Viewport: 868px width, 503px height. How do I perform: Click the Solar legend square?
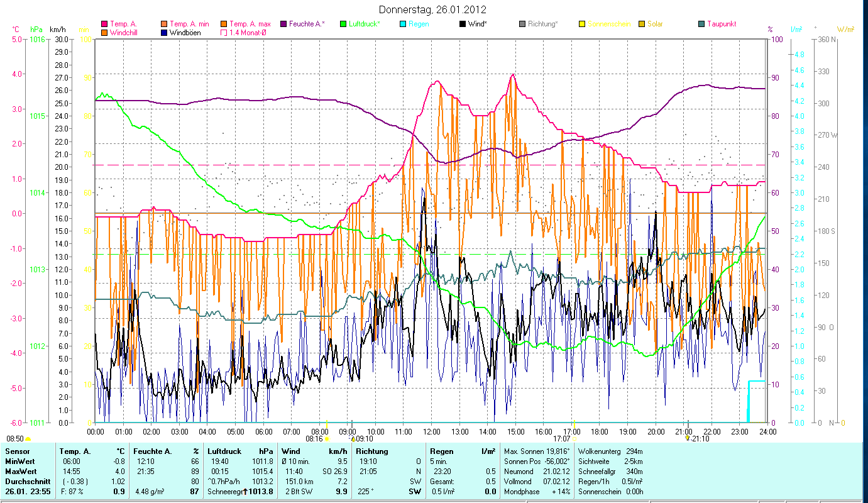pos(642,24)
